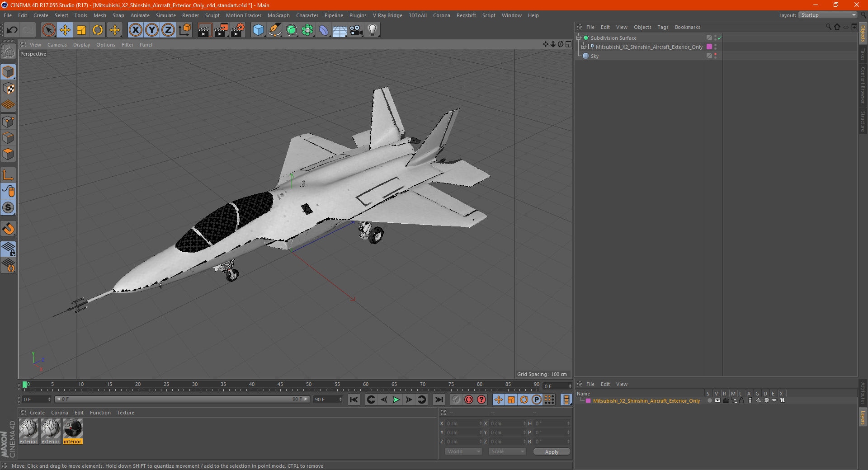The image size is (868, 470).
Task: Toggle Subdivision Surface enable checkmark
Action: [x=719, y=38]
